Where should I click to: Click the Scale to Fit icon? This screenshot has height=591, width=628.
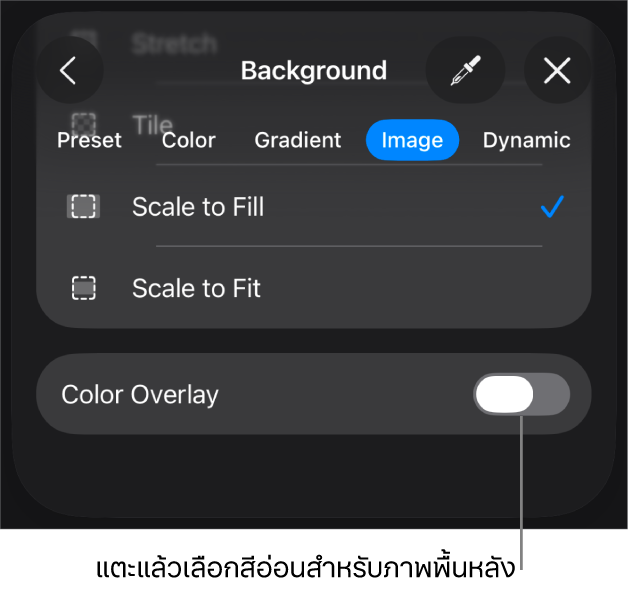pos(84,289)
